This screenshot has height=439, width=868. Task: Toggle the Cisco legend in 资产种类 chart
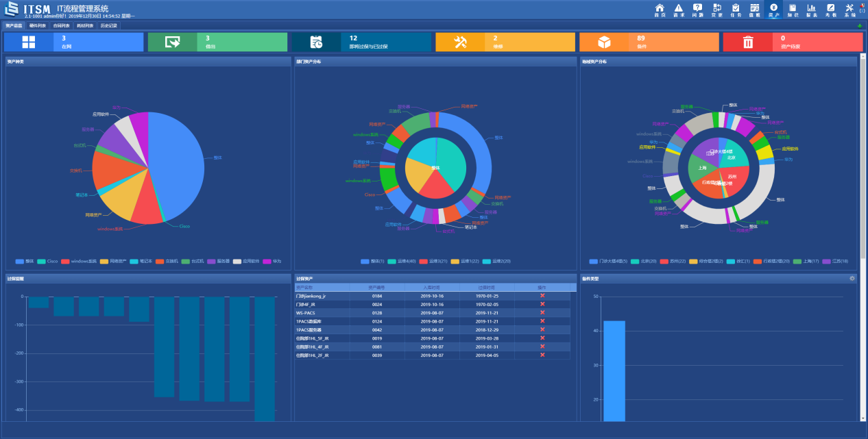(x=47, y=261)
